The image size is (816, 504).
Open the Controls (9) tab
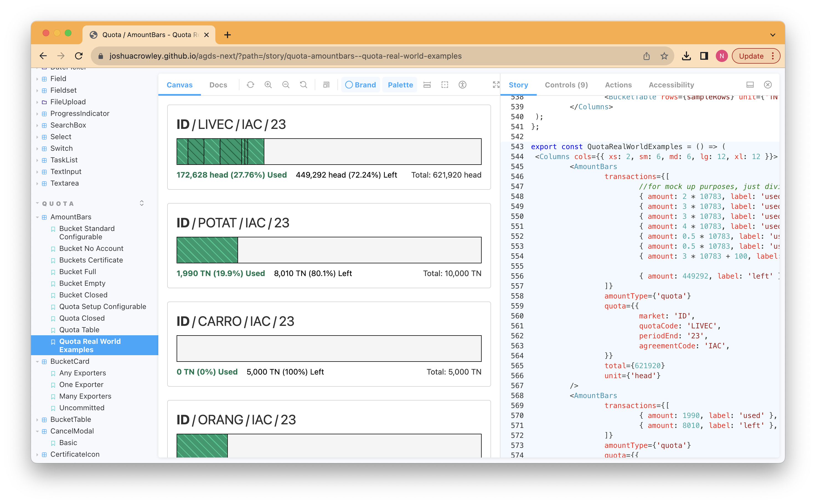coord(566,85)
